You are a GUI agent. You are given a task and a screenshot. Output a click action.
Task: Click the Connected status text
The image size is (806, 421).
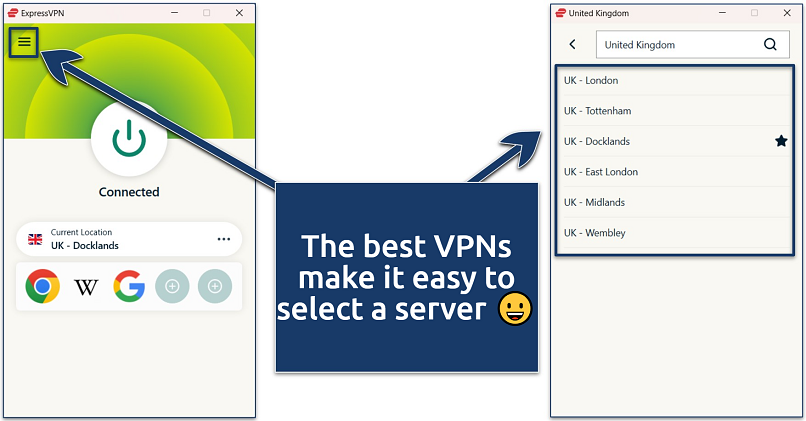(x=129, y=192)
